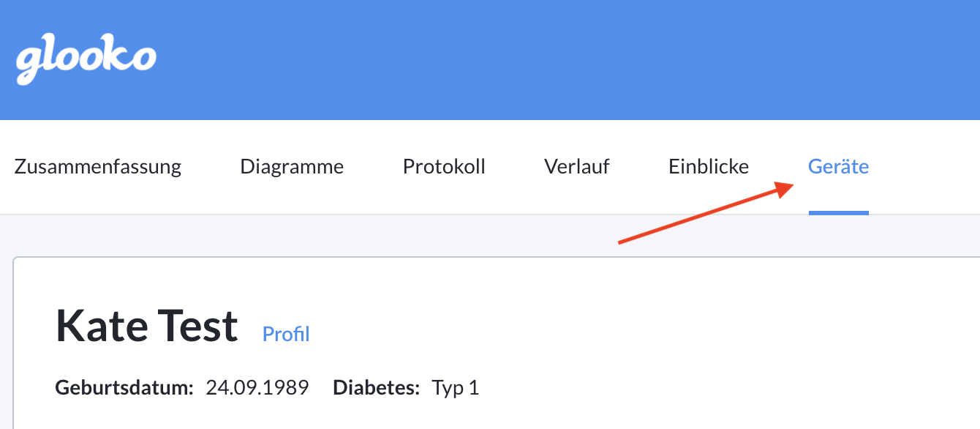Check insights in Einblicke
Screen dimensions: 980x429
(708, 166)
